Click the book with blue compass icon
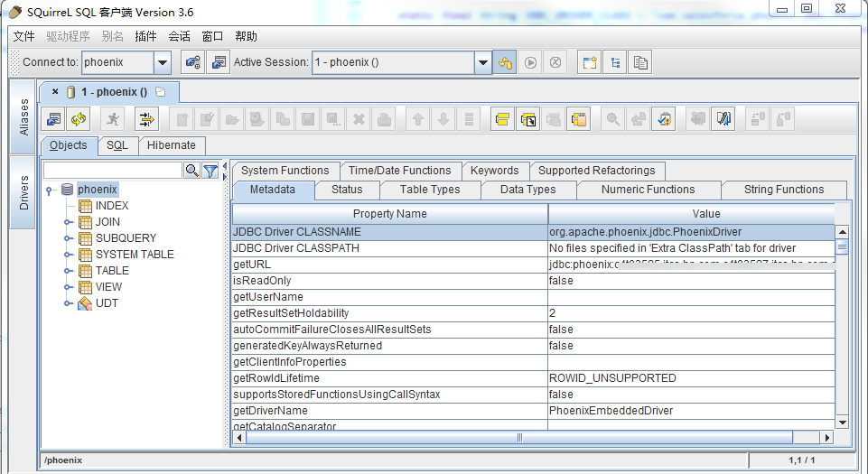Screen dimensions: 868x474 point(723,119)
